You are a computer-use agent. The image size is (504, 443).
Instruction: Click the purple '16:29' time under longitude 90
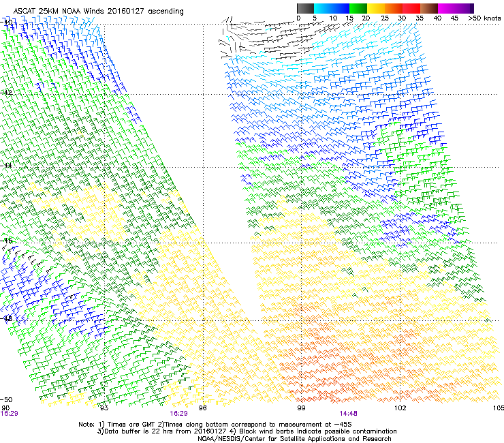tap(9, 414)
